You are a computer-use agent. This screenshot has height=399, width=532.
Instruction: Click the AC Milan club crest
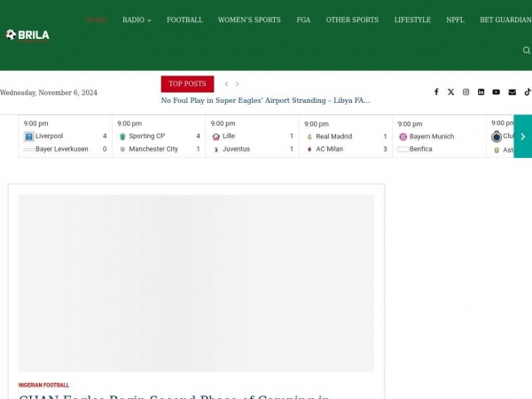click(x=309, y=149)
